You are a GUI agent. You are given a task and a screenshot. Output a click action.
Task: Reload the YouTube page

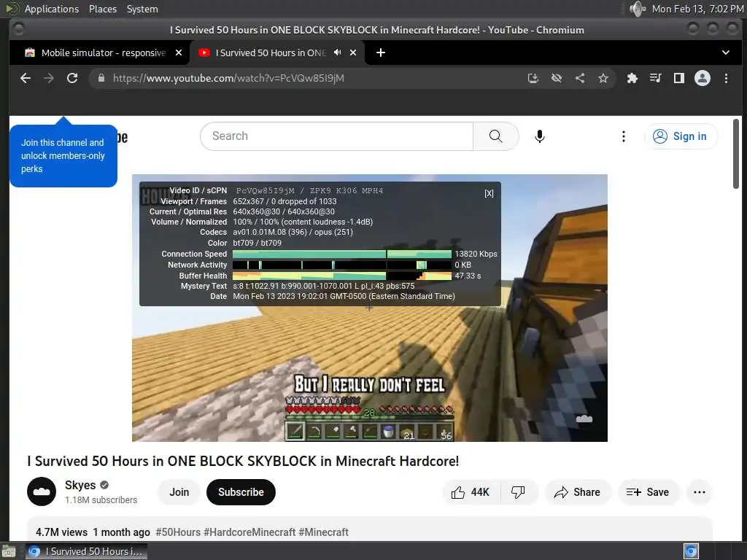coord(72,78)
